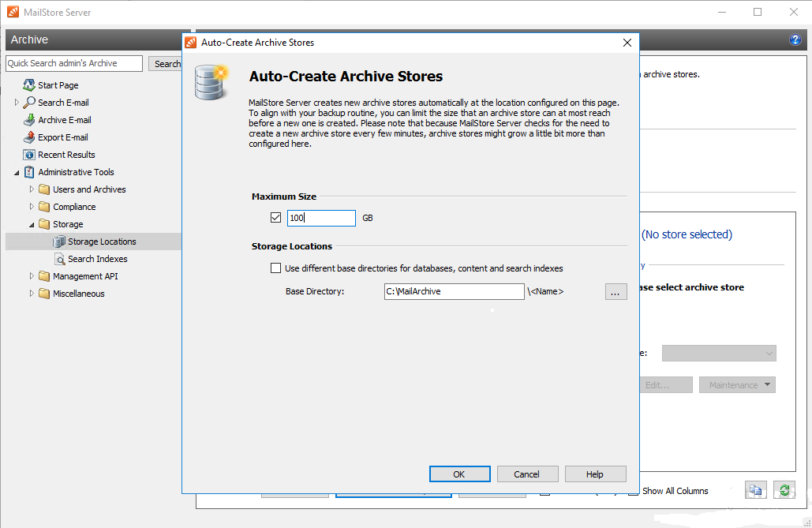This screenshot has width=812, height=528.
Task: Expand the Users and Archives node arrow
Action: tap(32, 189)
